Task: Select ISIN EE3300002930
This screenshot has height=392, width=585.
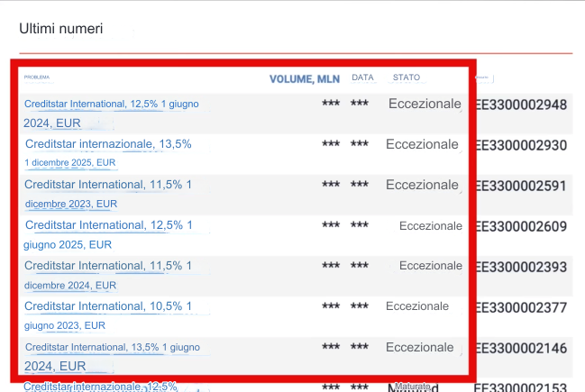Action: 521,145
